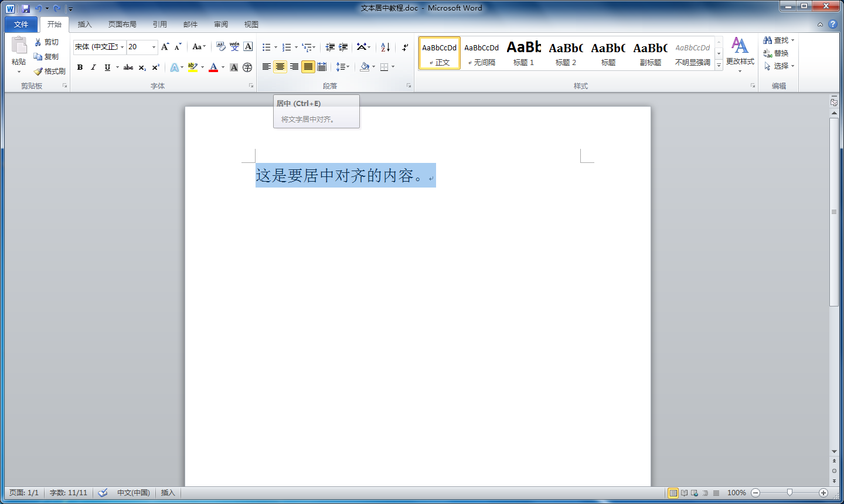Screen dimensions: 844x504
Task: Grow font size with the large A icon
Action: click(165, 47)
